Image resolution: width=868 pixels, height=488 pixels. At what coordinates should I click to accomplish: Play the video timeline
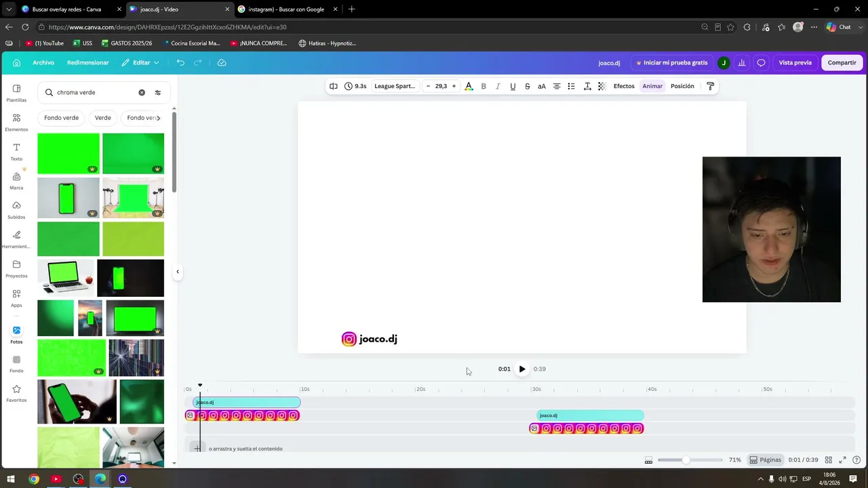(522, 369)
